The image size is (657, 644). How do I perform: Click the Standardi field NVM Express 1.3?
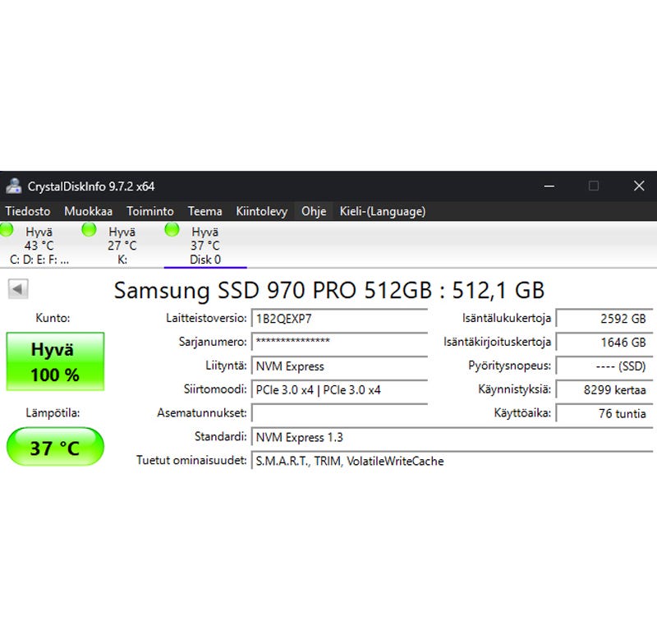pyautogui.click(x=453, y=437)
